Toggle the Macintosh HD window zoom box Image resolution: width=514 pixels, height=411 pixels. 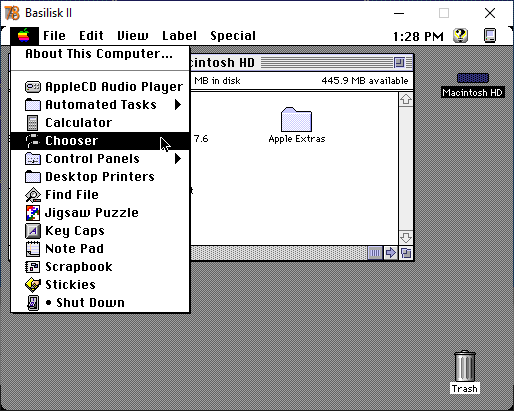[399, 62]
